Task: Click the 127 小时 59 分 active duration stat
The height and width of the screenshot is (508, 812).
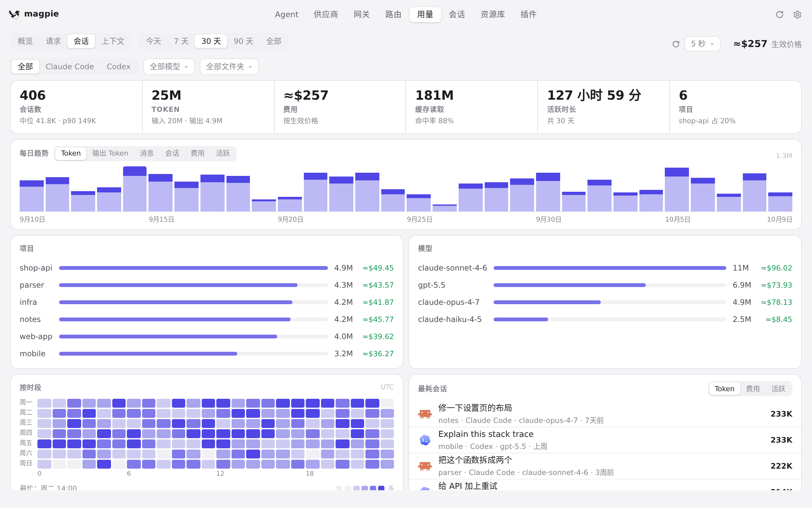Action: click(x=603, y=107)
